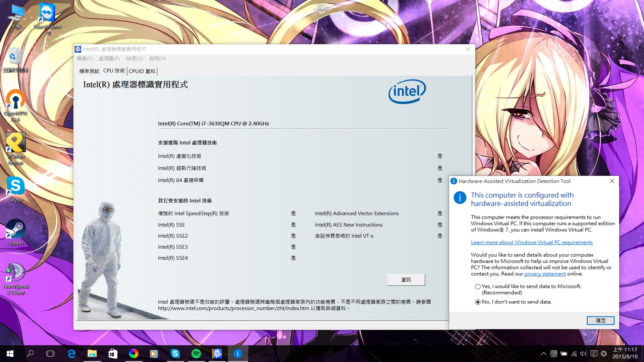
Task: Open the 資源回收筒 recycle bin icon
Action: coord(15,60)
